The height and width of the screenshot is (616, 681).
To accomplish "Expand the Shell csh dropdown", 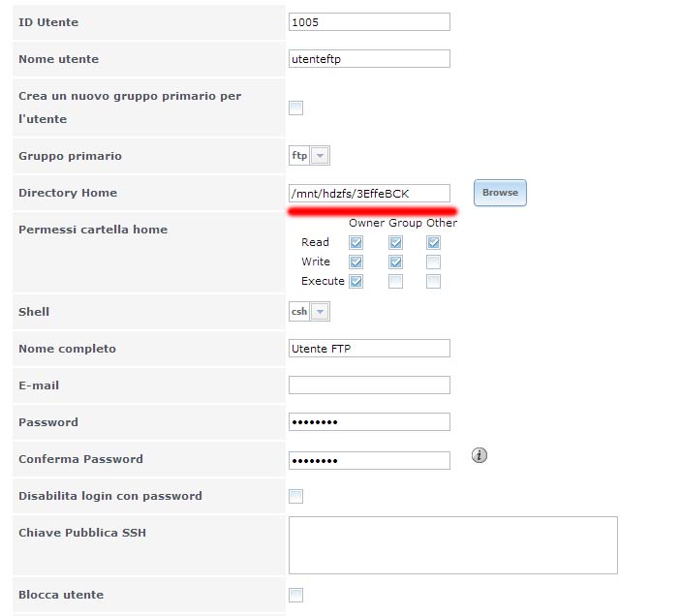I will [320, 312].
